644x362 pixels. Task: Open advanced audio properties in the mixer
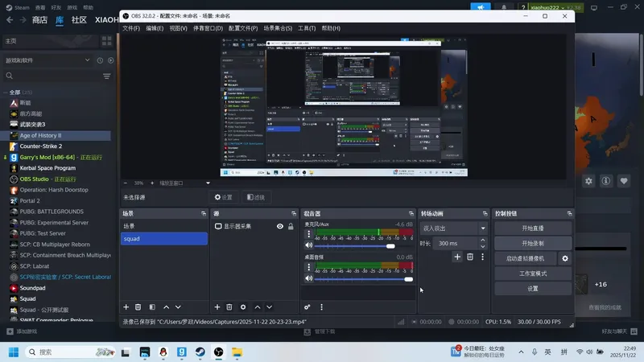(x=308, y=307)
